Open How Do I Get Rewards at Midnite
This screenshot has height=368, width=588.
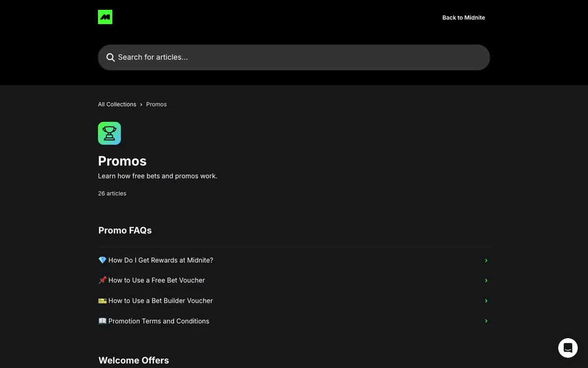(x=294, y=260)
